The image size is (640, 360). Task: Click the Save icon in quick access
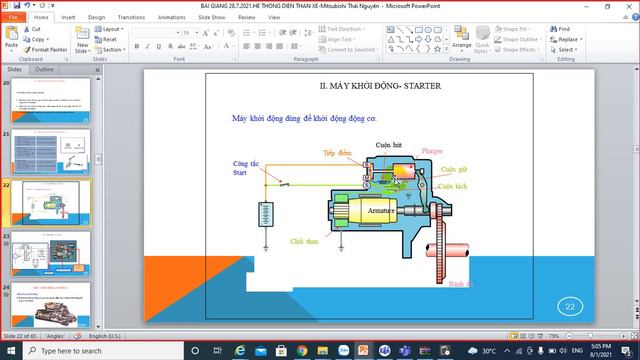17,6
